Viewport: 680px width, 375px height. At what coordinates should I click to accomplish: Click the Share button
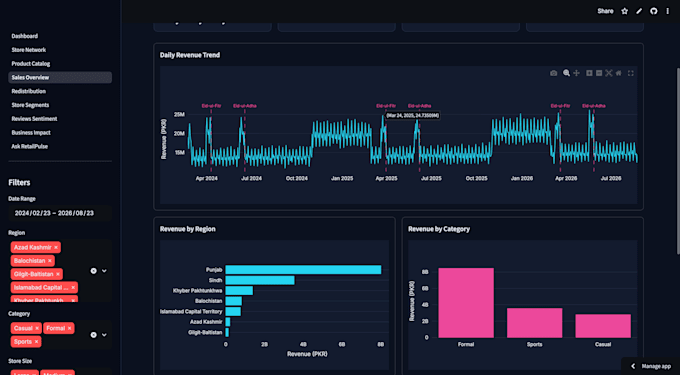[x=605, y=11]
